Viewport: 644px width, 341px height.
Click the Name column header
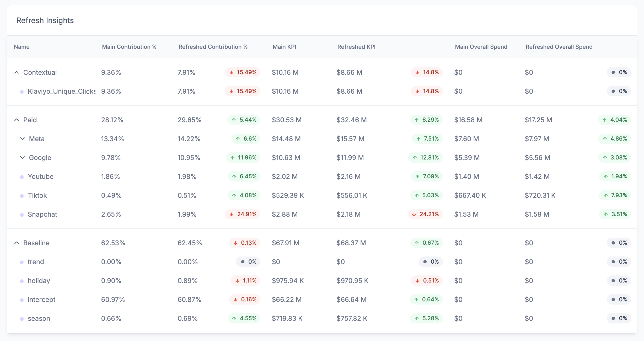coord(22,47)
